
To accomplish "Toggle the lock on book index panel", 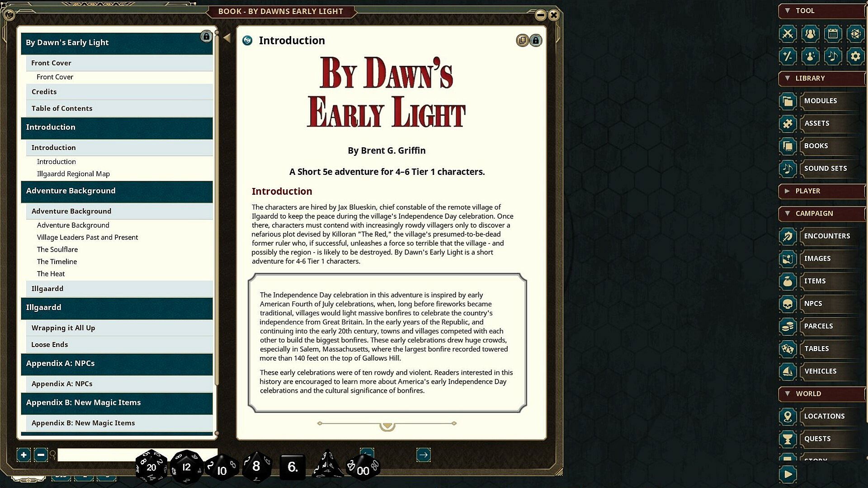I will [206, 37].
